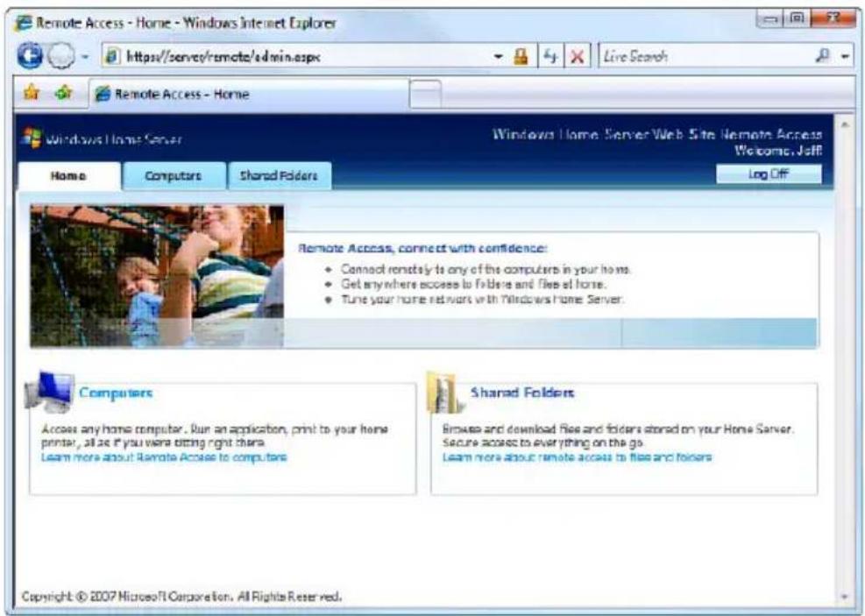The image size is (865, 616).
Task: Click the Refresh page icon
Action: (550, 56)
